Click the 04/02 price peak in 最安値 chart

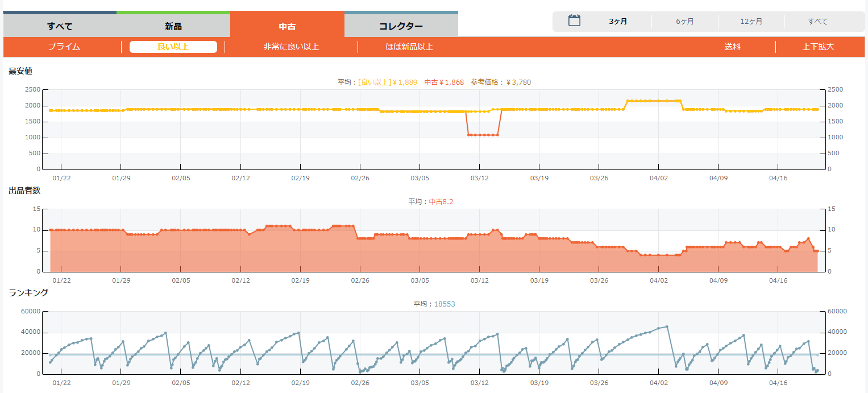[x=654, y=101]
